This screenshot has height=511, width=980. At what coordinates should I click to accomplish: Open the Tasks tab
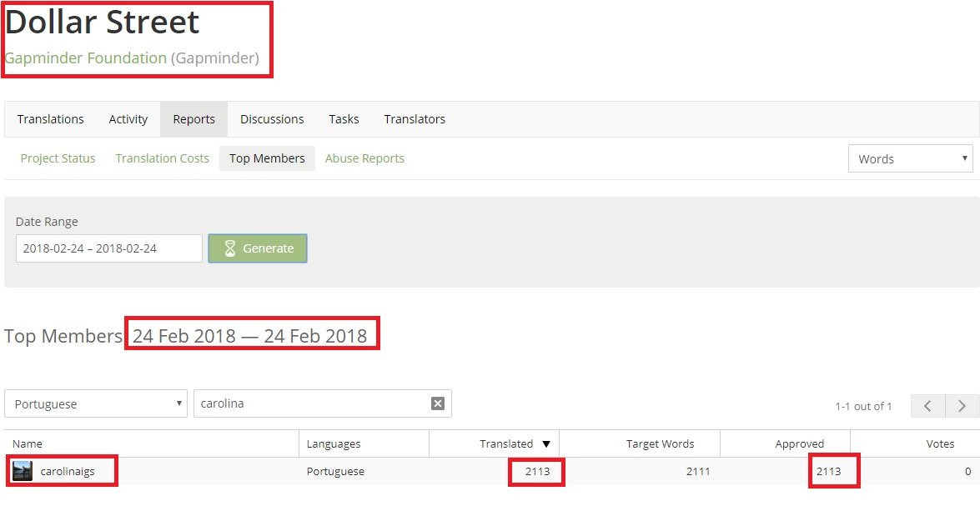344,119
